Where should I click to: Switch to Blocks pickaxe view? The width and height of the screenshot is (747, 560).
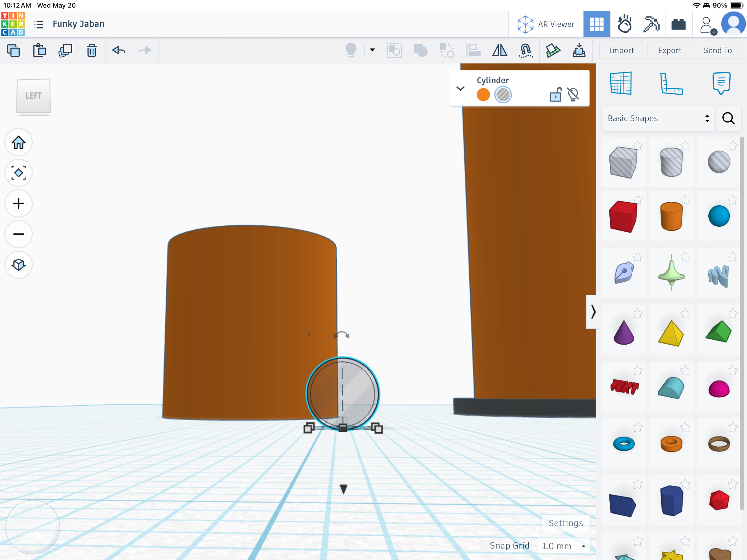651,24
